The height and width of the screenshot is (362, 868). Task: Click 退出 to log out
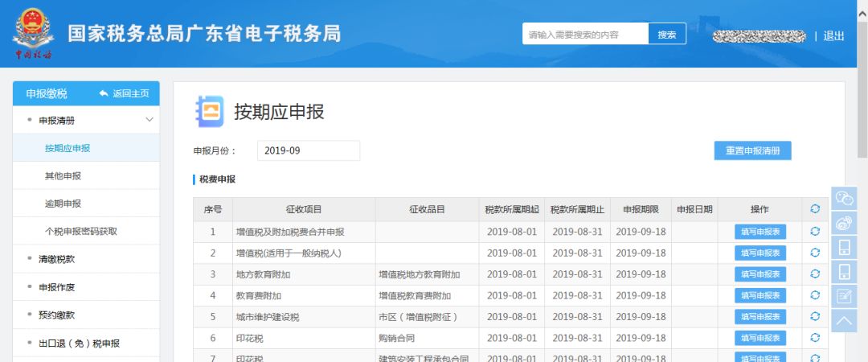pyautogui.click(x=834, y=35)
